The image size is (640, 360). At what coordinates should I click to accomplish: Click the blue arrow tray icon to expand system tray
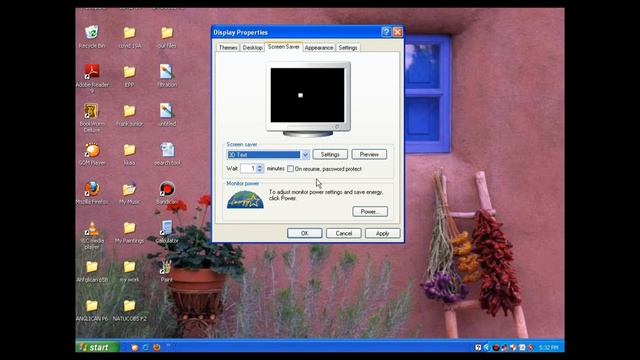tap(487, 347)
